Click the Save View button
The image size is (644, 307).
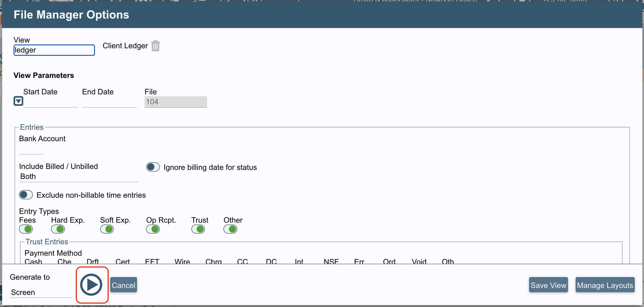(548, 285)
